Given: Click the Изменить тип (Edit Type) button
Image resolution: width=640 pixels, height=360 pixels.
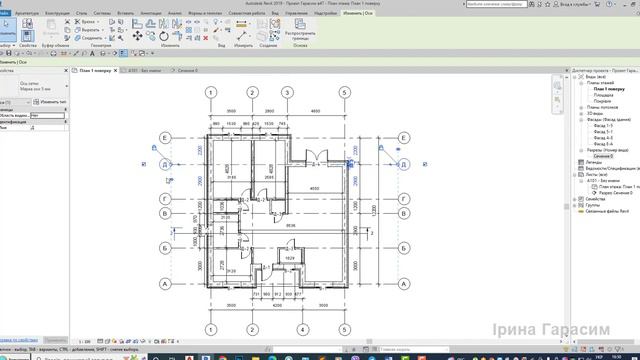Looking at the screenshot, I should 50,102.
